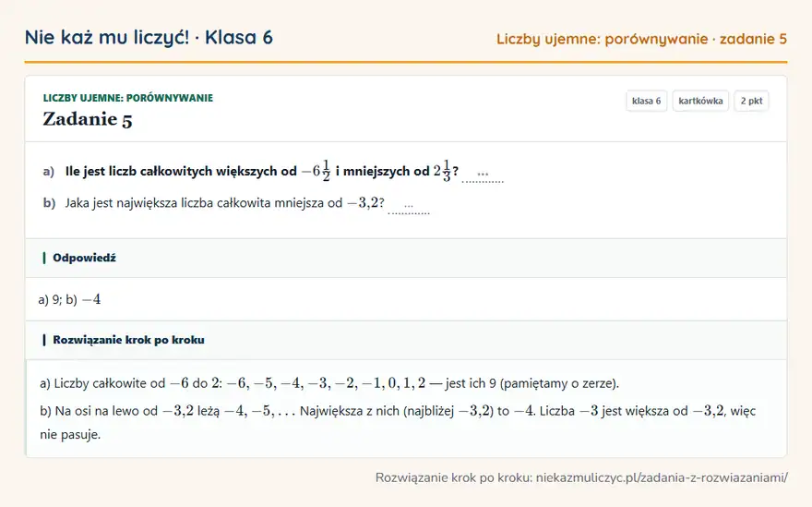Click the 'Nie każ mu liczyć! · Klasa 6' header title
This screenshot has height=507, width=812.
(x=149, y=37)
